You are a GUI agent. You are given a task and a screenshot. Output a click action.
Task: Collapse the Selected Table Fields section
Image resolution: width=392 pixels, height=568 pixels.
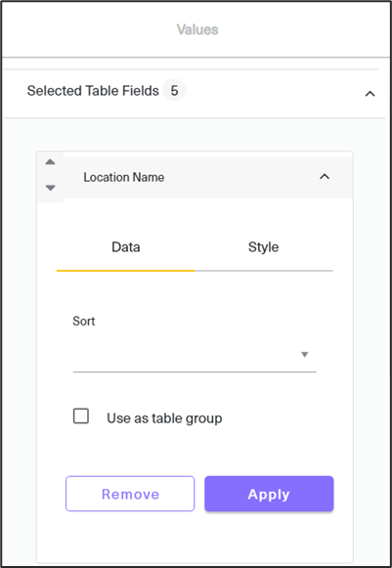[x=370, y=94]
